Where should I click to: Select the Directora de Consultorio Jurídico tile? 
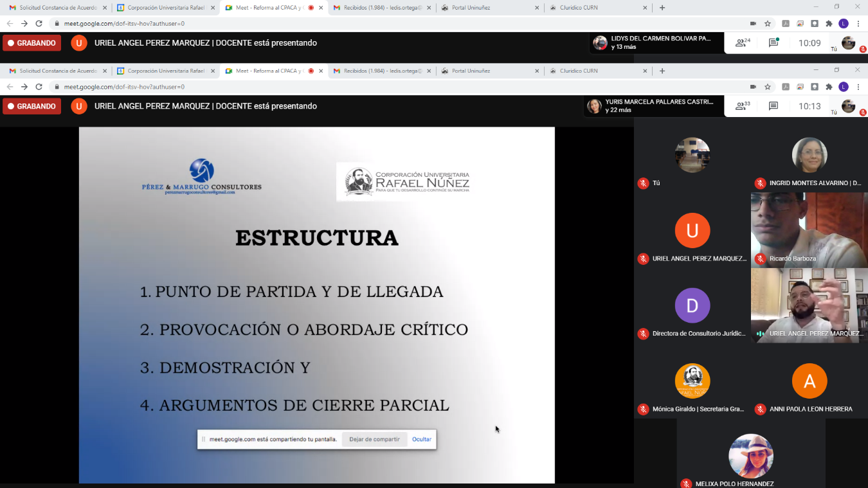692,305
